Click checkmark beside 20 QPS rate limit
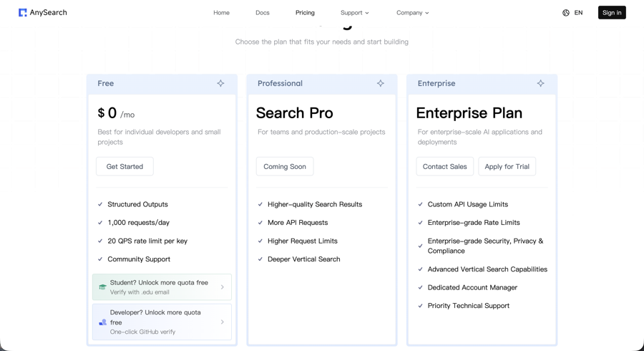This screenshot has width=644, height=351. 100,241
